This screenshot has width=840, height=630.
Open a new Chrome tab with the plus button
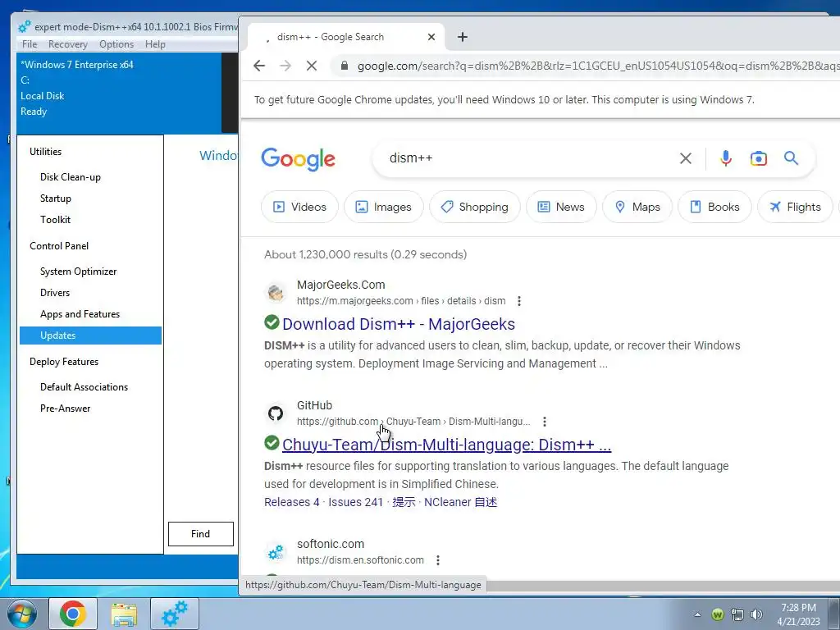(x=463, y=37)
